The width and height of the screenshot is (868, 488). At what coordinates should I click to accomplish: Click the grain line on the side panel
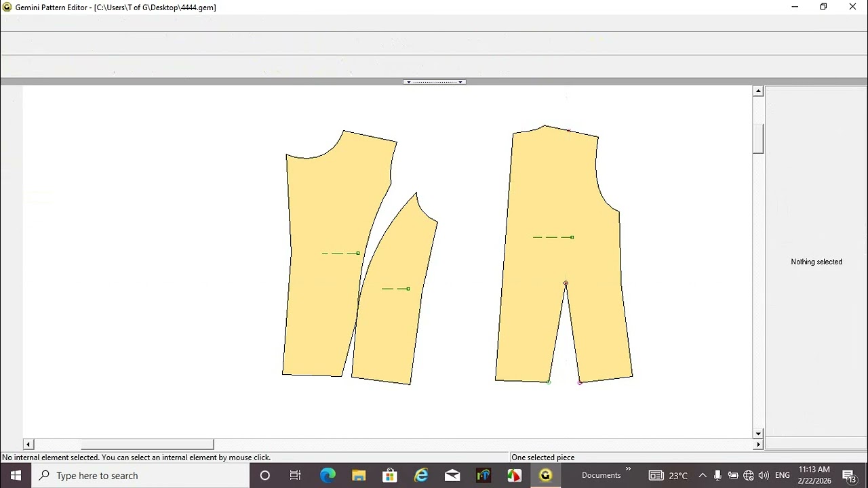(x=396, y=289)
